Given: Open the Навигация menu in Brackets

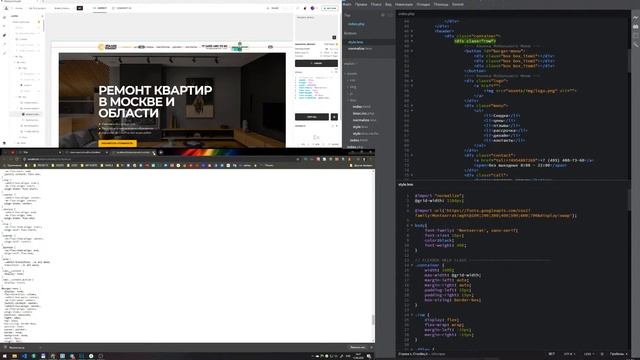Looking at the screenshot, I should tap(404, 4).
